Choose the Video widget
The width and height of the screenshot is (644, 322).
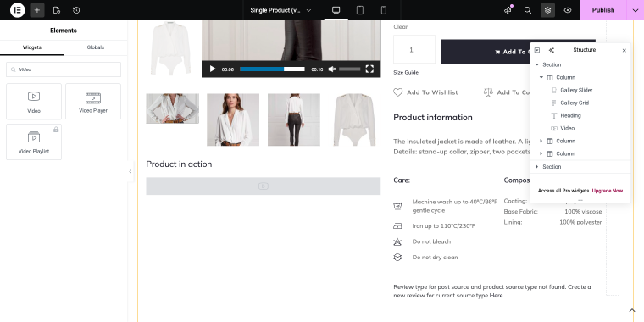pos(34,102)
